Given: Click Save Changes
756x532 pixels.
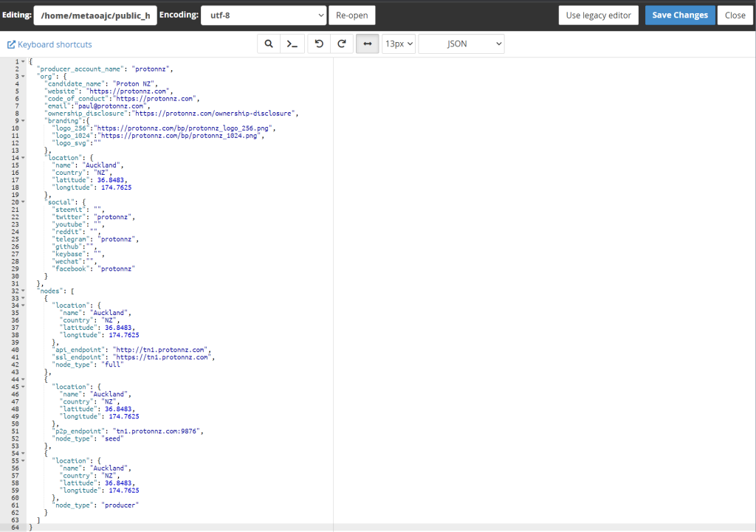Looking at the screenshot, I should click(x=680, y=15).
